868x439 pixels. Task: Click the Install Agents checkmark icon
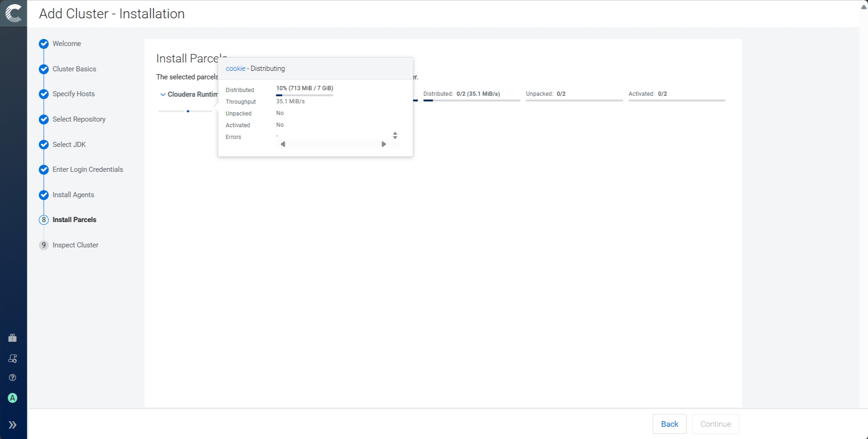click(44, 195)
